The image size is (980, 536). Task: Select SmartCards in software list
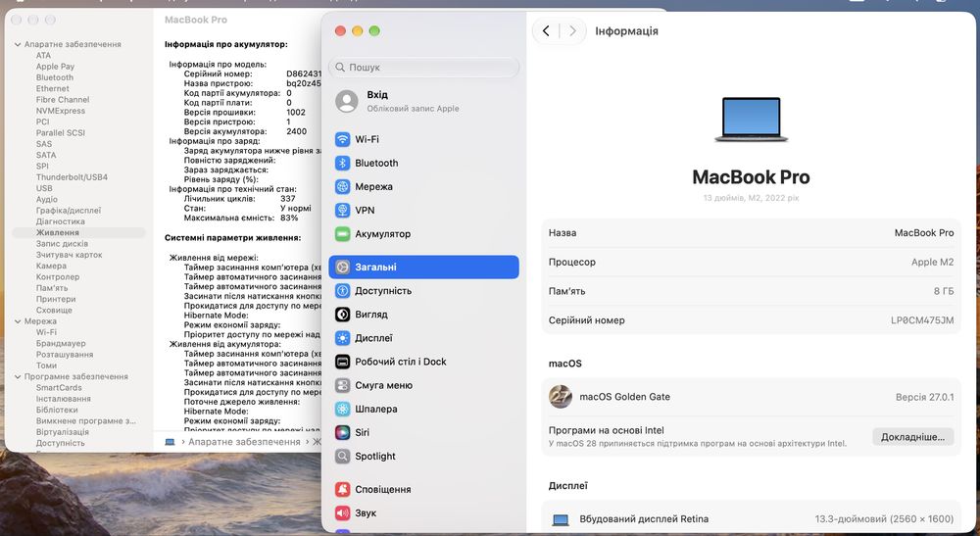[59, 387]
